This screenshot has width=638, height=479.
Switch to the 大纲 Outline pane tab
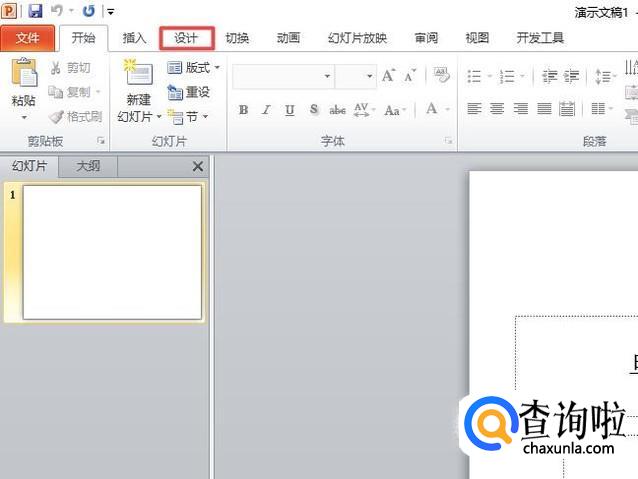88,166
